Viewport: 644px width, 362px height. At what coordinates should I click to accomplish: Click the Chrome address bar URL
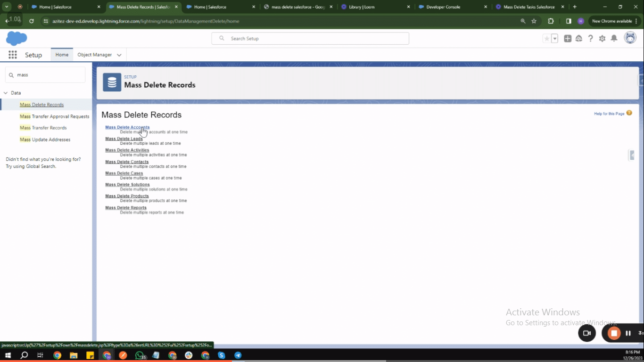coord(146,21)
